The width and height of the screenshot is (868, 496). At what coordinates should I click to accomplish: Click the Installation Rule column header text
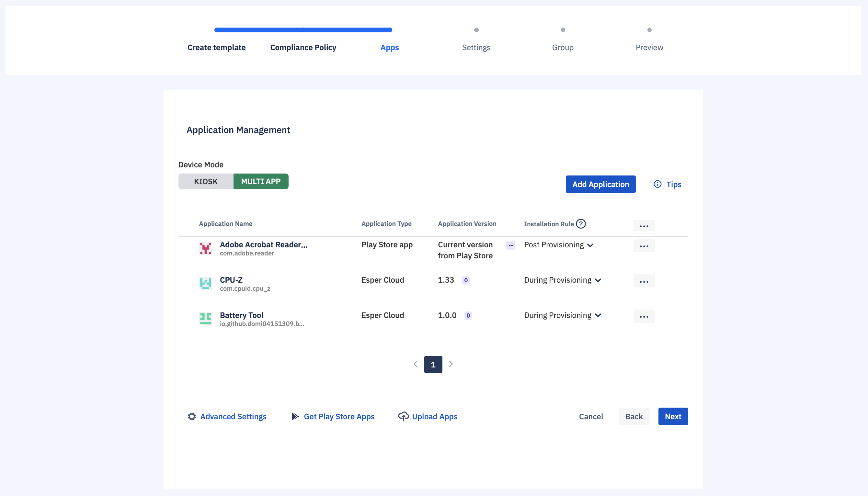(x=549, y=224)
